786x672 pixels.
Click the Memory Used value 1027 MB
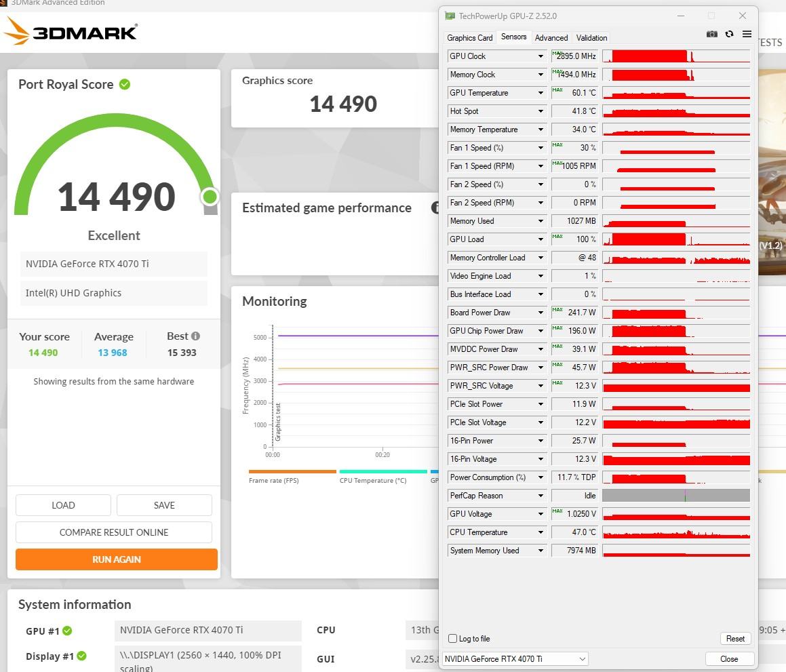[x=574, y=221]
